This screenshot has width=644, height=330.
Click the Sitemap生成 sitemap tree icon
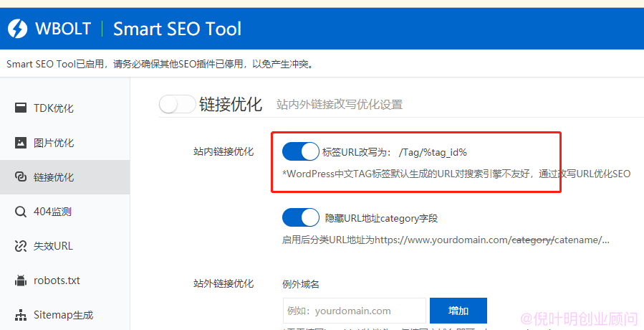coord(21,315)
